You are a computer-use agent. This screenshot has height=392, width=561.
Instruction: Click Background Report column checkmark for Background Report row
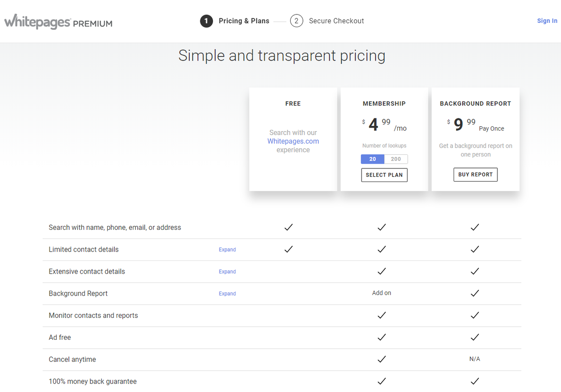click(x=475, y=293)
